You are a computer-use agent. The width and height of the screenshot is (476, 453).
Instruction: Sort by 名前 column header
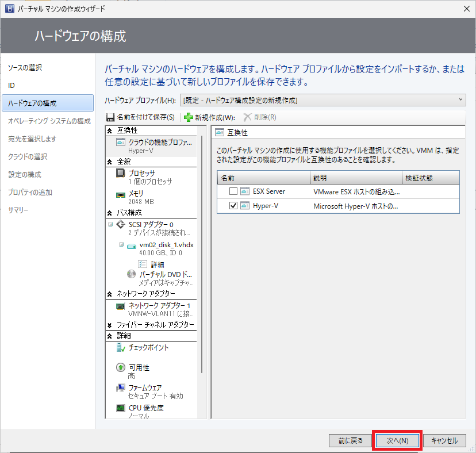tap(263, 178)
